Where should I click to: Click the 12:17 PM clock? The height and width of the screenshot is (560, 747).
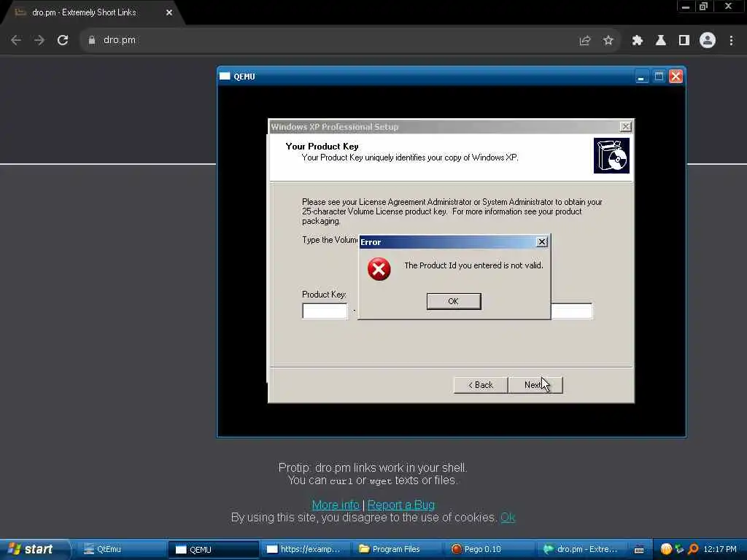point(720,549)
